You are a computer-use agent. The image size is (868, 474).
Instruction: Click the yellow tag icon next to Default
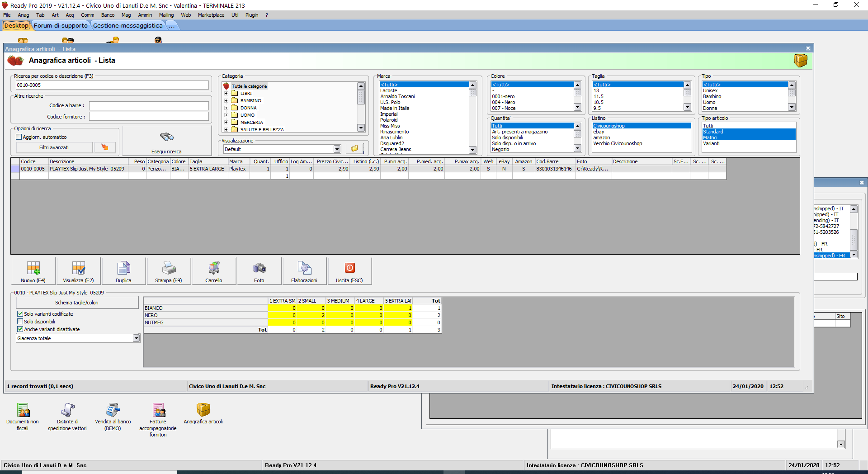click(x=354, y=149)
